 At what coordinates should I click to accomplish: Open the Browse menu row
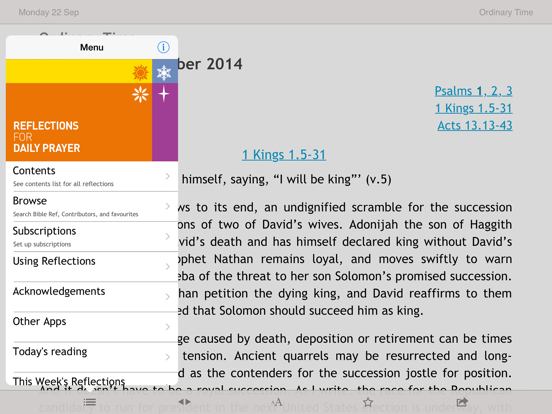coord(92,207)
